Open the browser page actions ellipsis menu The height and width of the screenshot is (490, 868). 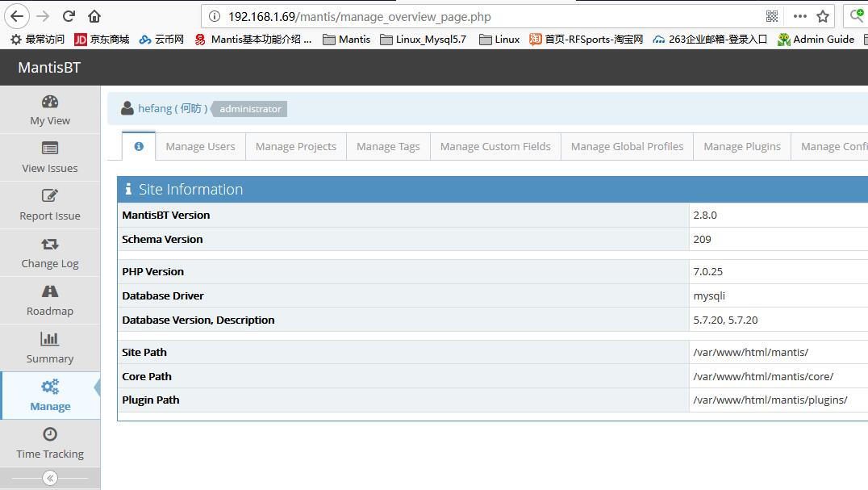coord(799,16)
